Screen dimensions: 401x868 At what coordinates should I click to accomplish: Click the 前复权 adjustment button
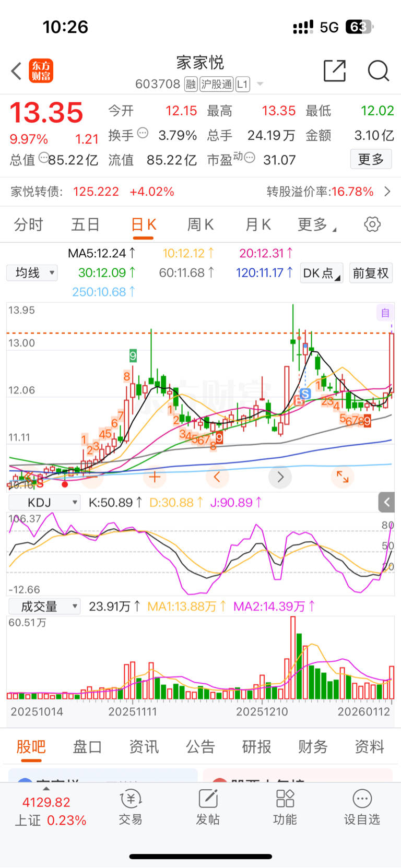(x=370, y=273)
